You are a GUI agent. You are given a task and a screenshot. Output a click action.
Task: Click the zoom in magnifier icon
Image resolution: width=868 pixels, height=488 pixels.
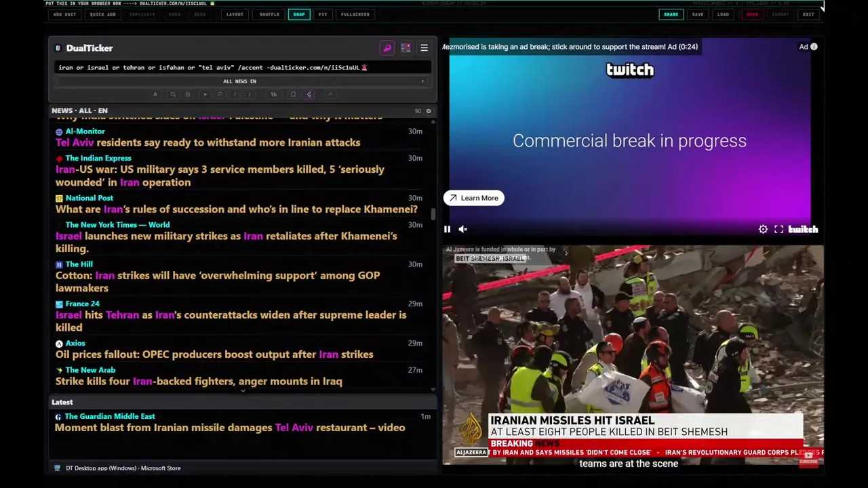pos(188,94)
